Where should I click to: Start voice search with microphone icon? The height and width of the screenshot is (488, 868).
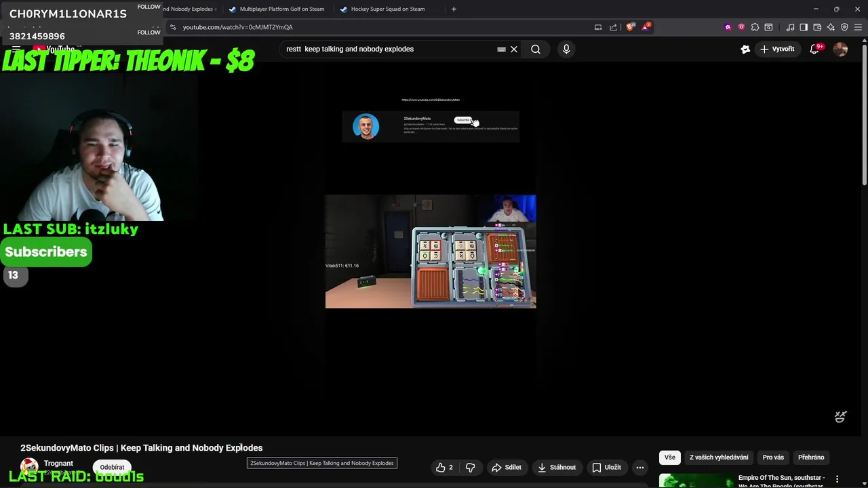[x=566, y=49]
